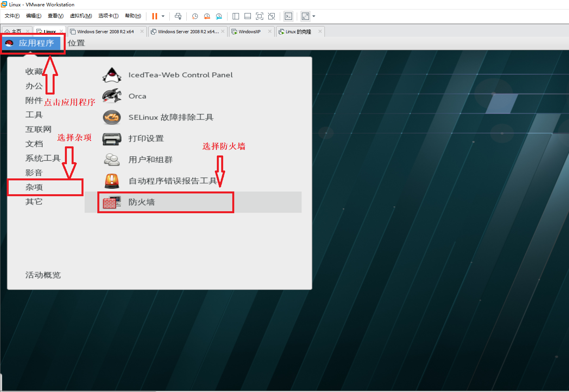
Task: Toggle the console view button
Action: click(288, 16)
